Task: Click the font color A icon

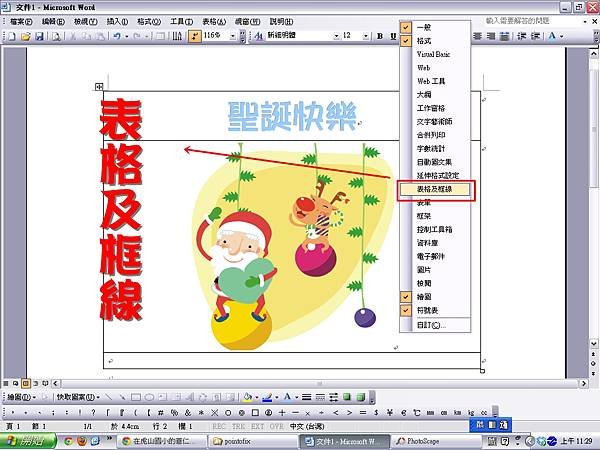Action: tap(552, 36)
